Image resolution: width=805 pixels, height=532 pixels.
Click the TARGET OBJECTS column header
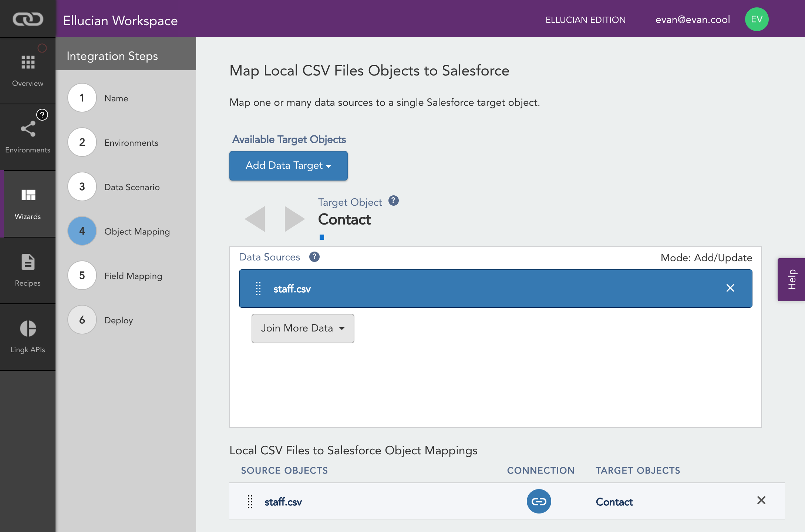[x=638, y=471]
